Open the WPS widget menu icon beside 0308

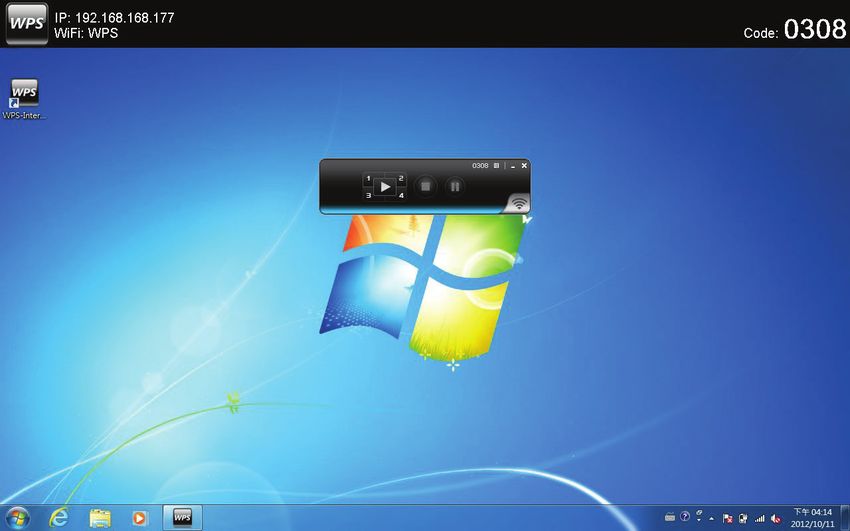coord(496,166)
